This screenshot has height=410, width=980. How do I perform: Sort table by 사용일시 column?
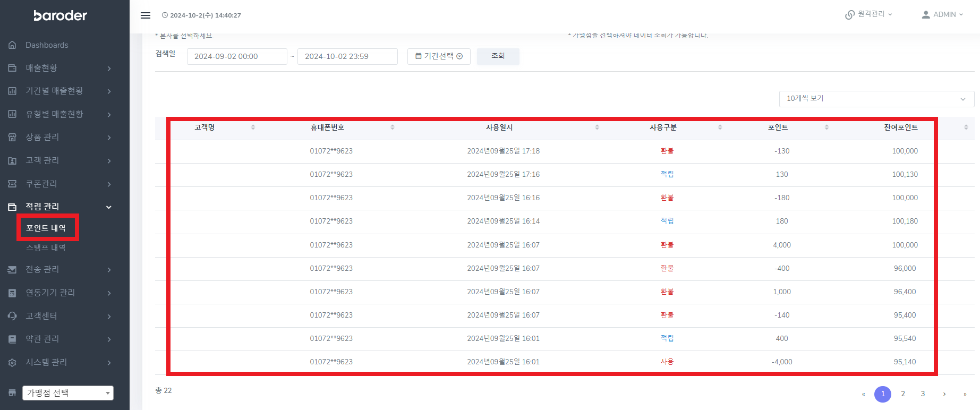(x=597, y=127)
